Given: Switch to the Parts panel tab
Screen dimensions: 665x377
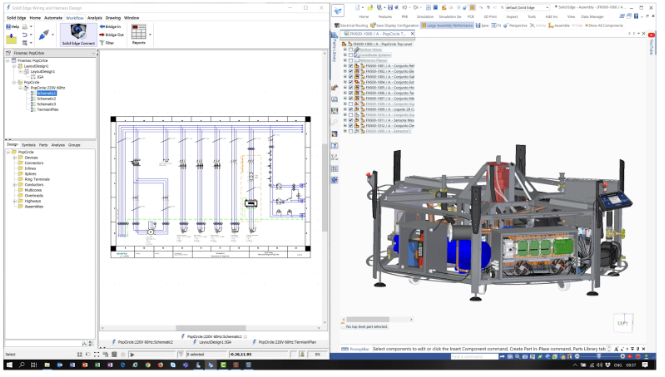Looking at the screenshot, I should [43, 145].
